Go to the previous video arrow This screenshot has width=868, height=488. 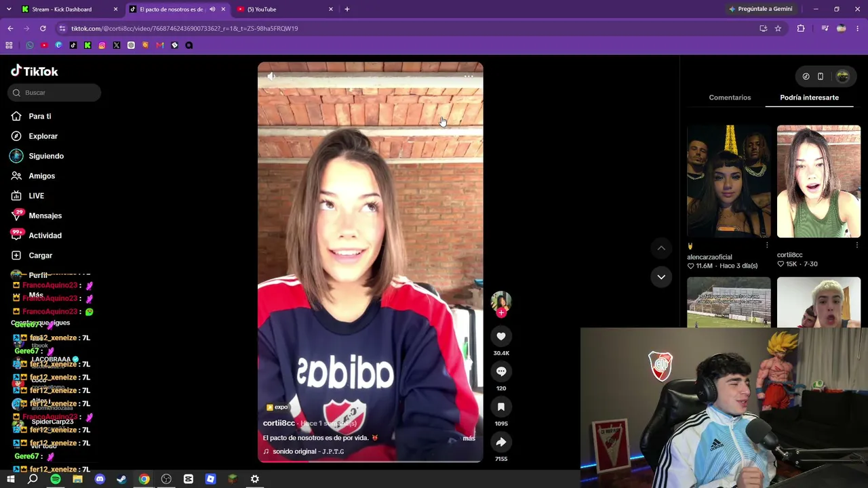661,248
